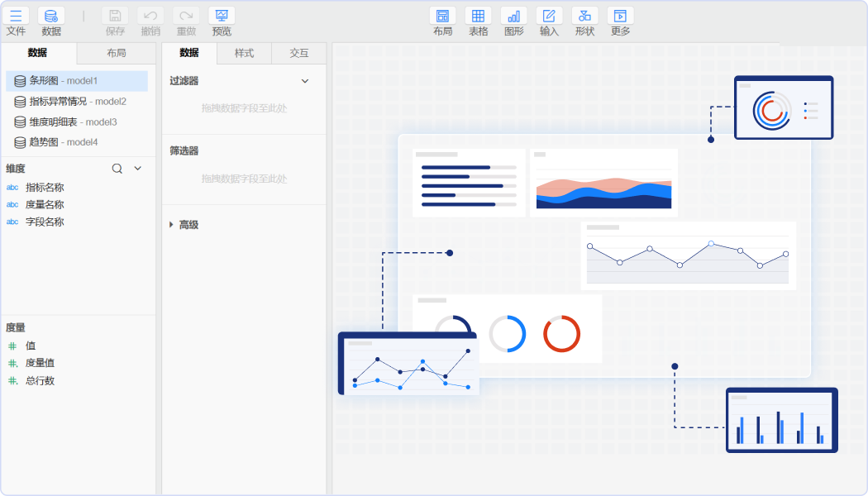Open the 形状 shapes icon
868x496 pixels.
click(584, 16)
